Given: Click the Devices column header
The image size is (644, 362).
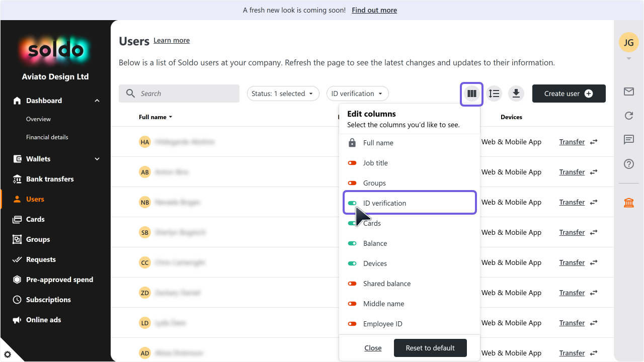Looking at the screenshot, I should [511, 117].
